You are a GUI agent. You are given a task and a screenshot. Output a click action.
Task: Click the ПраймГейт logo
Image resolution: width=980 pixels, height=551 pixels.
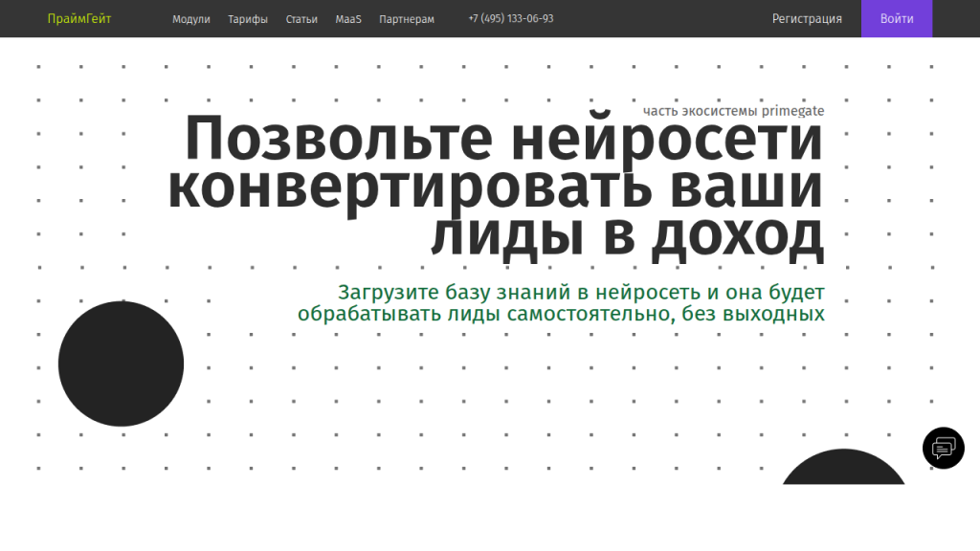coord(79,18)
